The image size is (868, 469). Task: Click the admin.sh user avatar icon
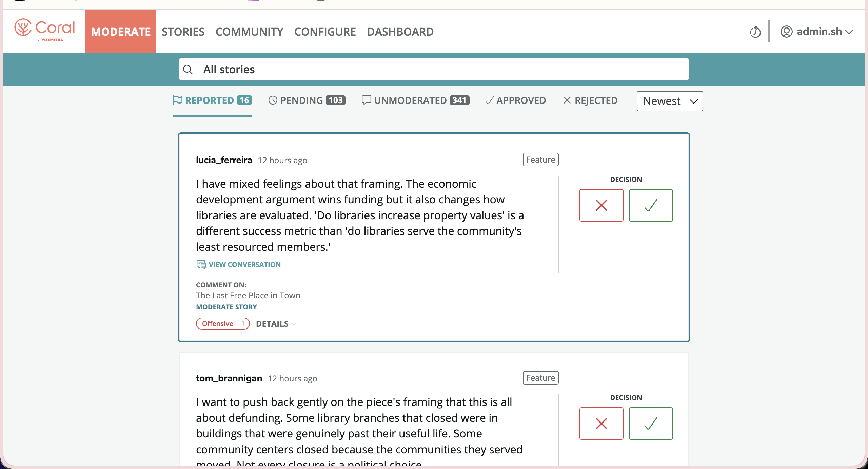[786, 32]
